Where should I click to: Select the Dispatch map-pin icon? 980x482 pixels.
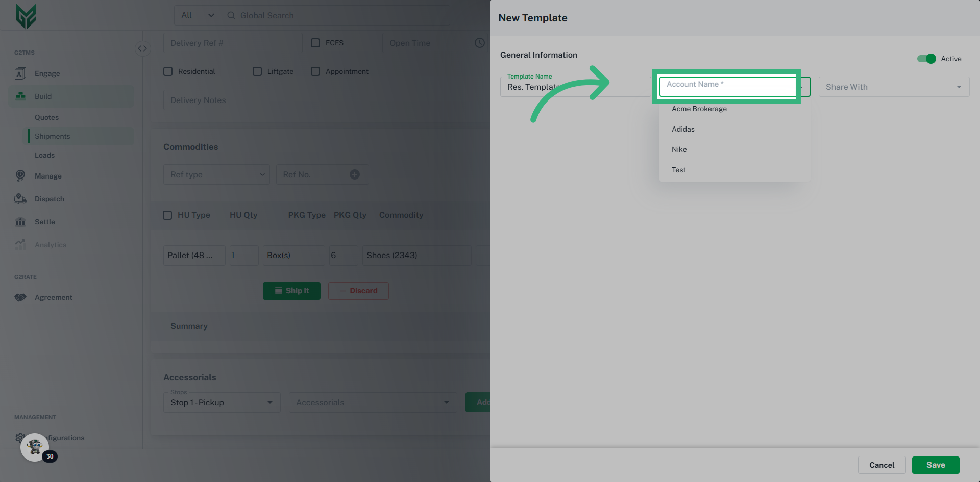click(x=20, y=198)
